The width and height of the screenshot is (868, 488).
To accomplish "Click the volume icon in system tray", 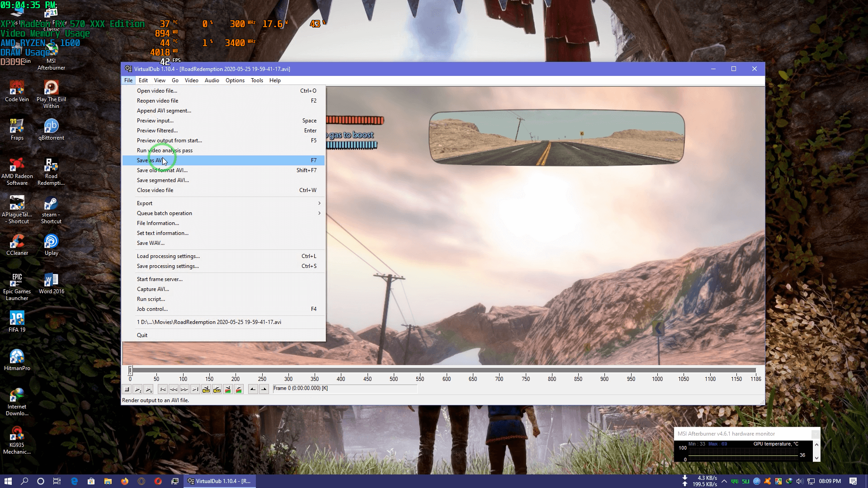I will click(x=799, y=481).
